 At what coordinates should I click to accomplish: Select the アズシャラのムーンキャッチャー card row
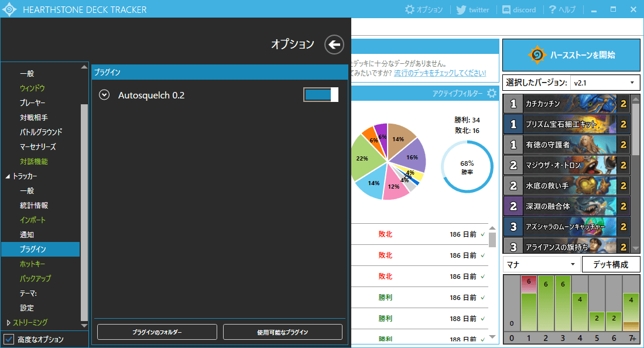point(567,227)
